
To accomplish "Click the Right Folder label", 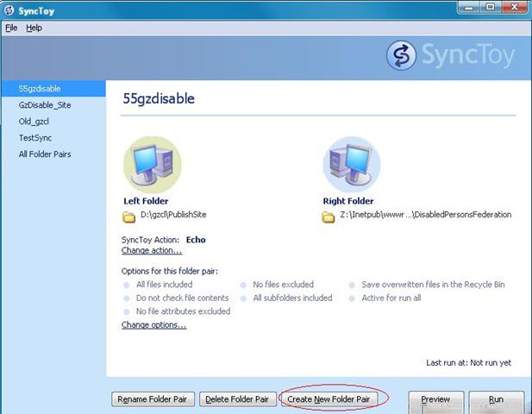I will pos(348,201).
